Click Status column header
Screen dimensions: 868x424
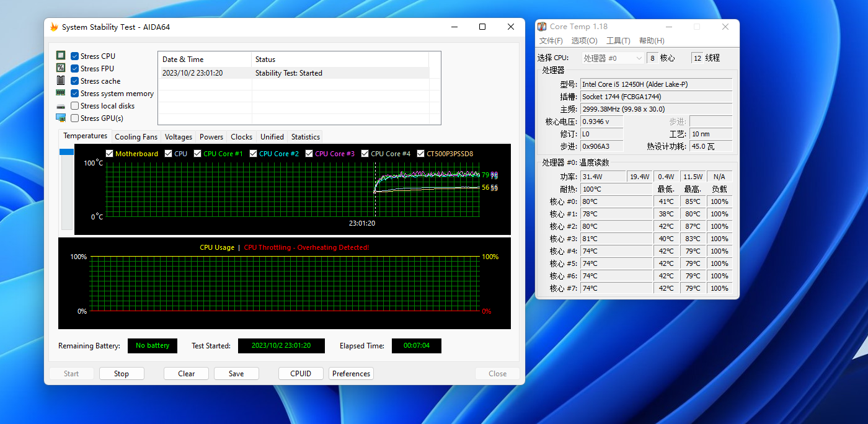click(x=340, y=60)
